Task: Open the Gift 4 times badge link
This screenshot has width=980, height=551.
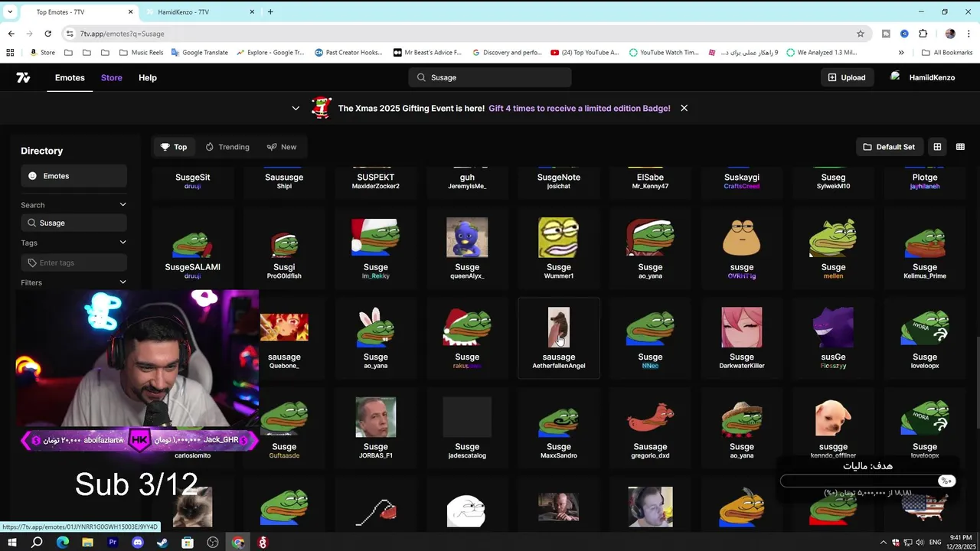Action: click(580, 108)
